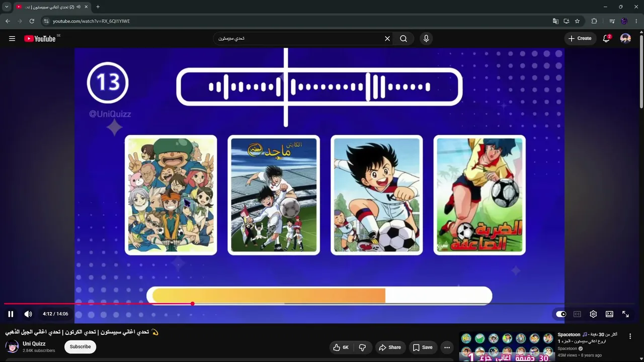Open the YouTube guide hamburger menu
Screen dimensions: 644x362
coord(12,39)
